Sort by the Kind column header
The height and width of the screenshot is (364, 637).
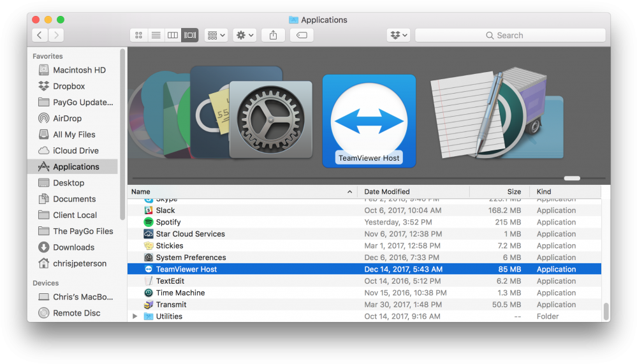click(x=566, y=192)
